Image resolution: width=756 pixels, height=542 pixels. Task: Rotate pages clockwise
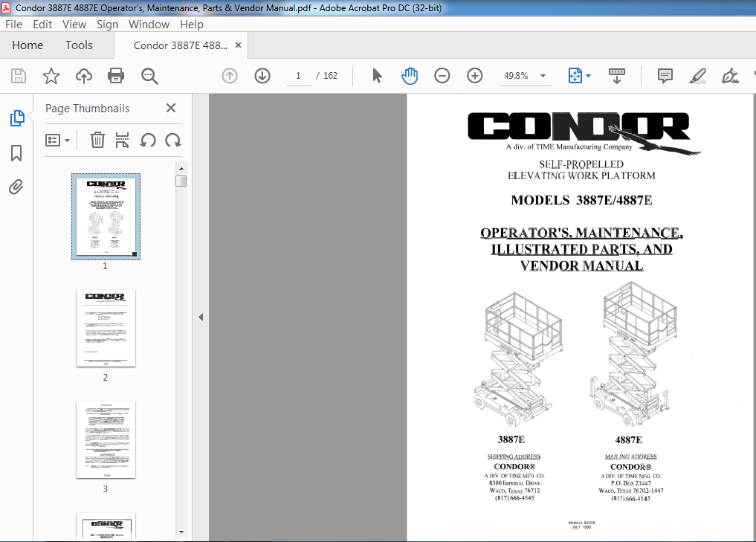click(172, 141)
